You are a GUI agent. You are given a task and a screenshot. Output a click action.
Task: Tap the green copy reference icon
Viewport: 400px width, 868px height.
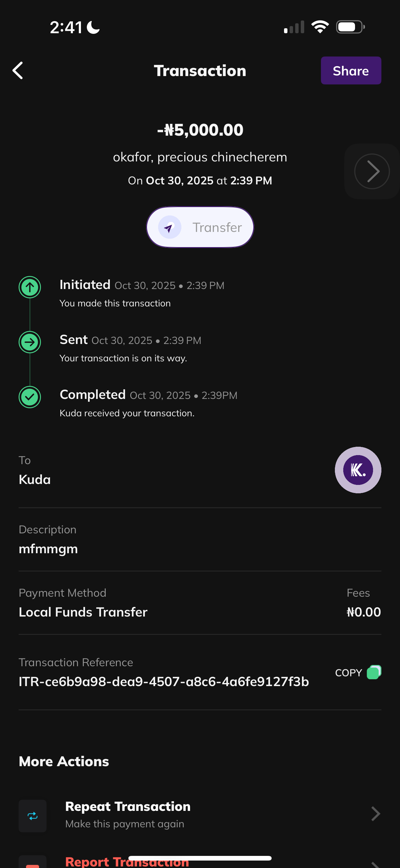[374, 672]
